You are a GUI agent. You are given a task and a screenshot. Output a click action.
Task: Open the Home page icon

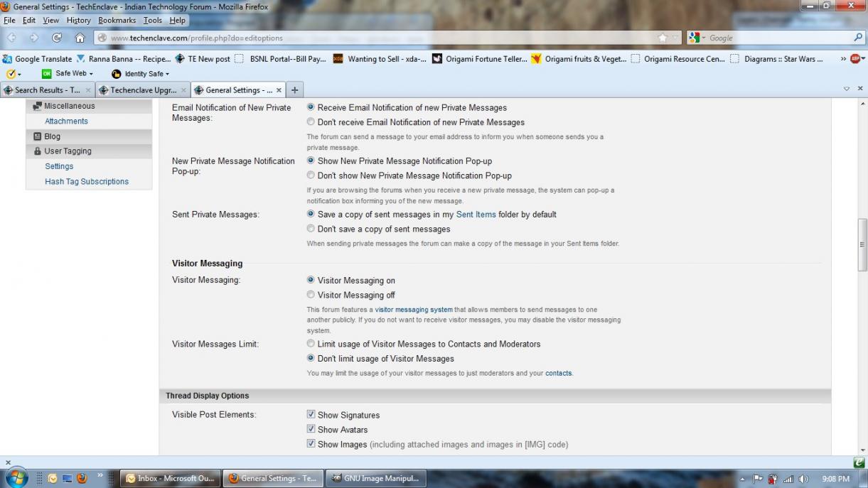(x=80, y=38)
